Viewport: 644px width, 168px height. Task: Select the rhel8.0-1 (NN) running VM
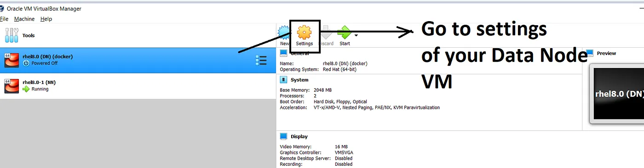tap(138, 86)
